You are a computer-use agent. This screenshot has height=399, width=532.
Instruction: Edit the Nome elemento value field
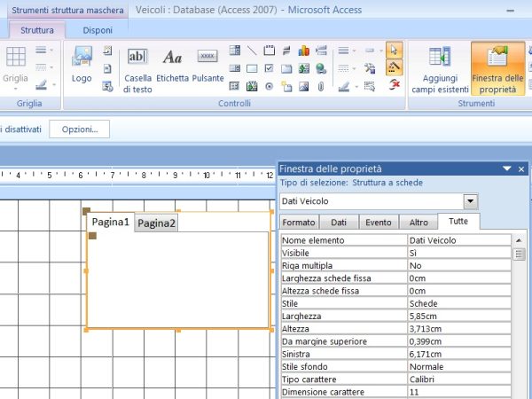[458, 239]
